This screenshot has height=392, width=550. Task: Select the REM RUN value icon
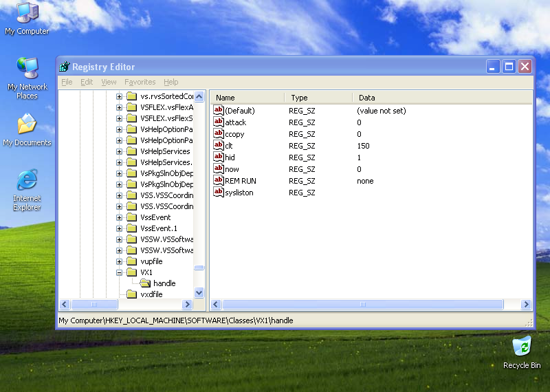[219, 181]
